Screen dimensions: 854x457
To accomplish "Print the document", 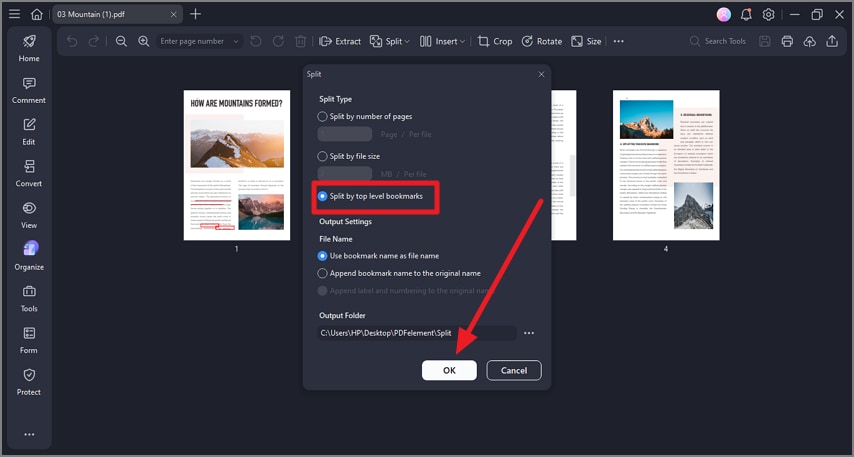I will coord(787,41).
